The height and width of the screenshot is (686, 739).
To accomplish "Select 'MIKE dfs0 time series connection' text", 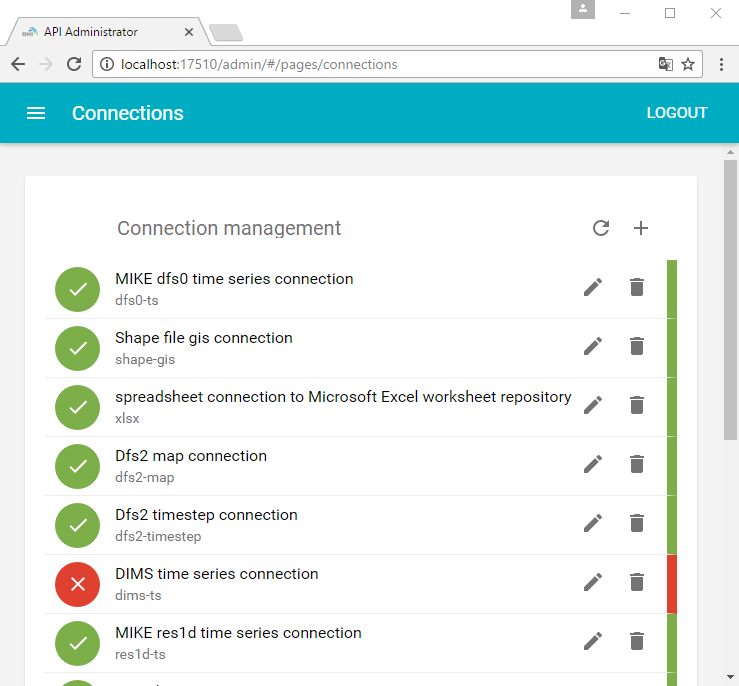I will (x=234, y=279).
